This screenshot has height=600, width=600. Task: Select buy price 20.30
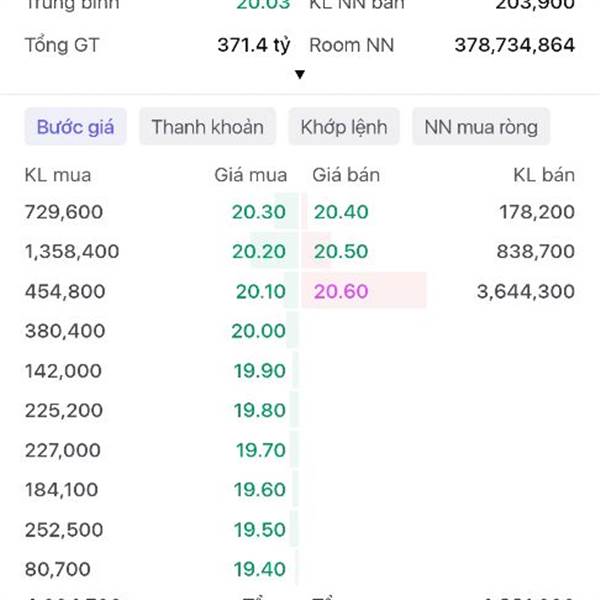260,212
